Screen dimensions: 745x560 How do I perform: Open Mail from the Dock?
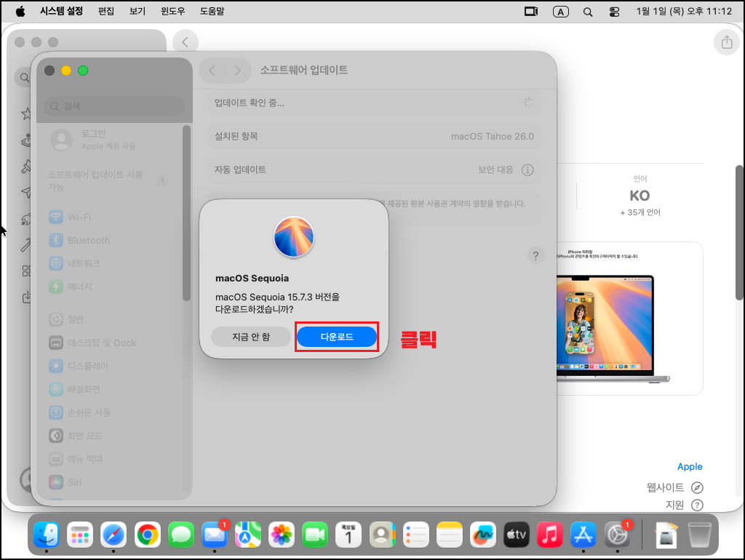[x=215, y=535]
